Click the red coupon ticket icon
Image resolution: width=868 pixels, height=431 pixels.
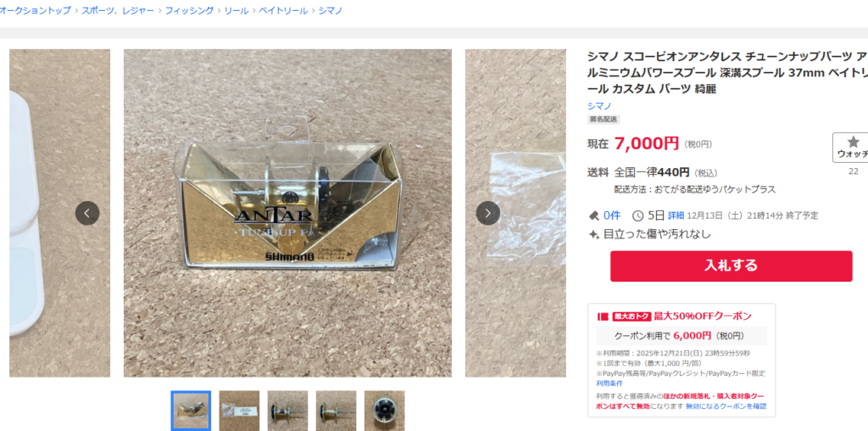[x=603, y=316]
